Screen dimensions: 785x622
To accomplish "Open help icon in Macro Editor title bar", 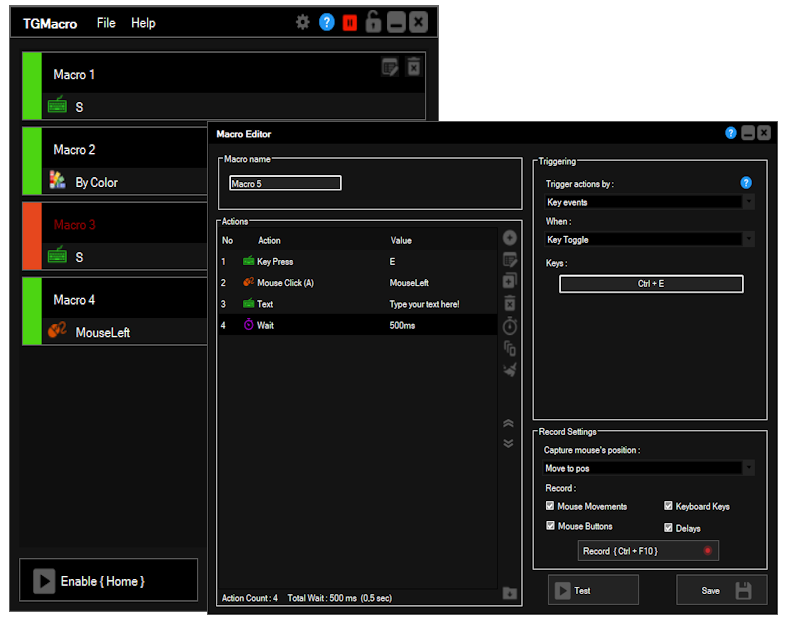I will click(x=730, y=133).
